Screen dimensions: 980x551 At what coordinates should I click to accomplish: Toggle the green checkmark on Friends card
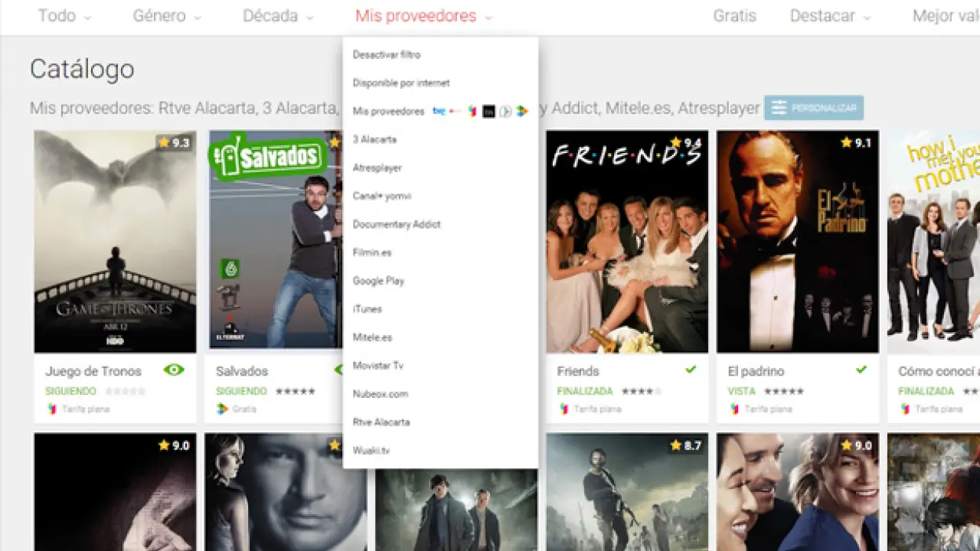(691, 370)
